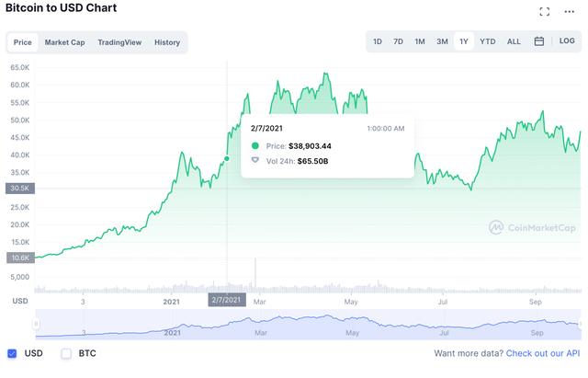Image resolution: width=588 pixels, height=378 pixels.
Task: Show ALL time price data
Action: [514, 41]
